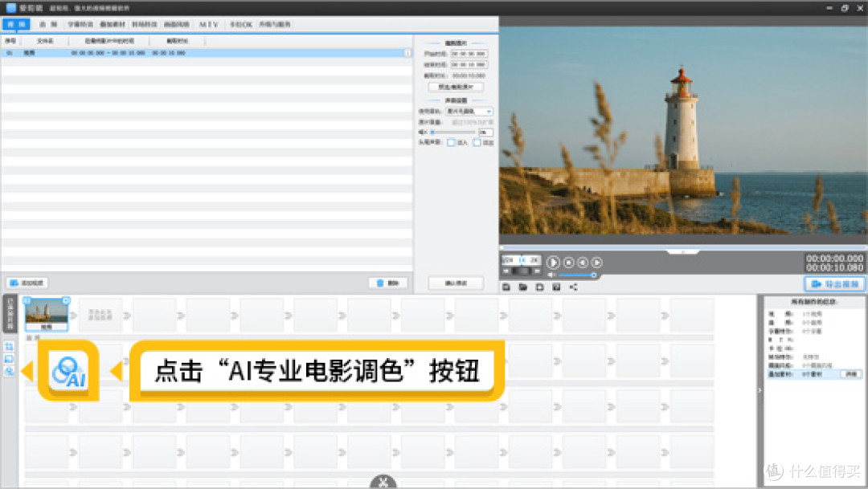The width and height of the screenshot is (868, 489).
Task: Collapse the right info panel with the arrow
Action: (759, 390)
